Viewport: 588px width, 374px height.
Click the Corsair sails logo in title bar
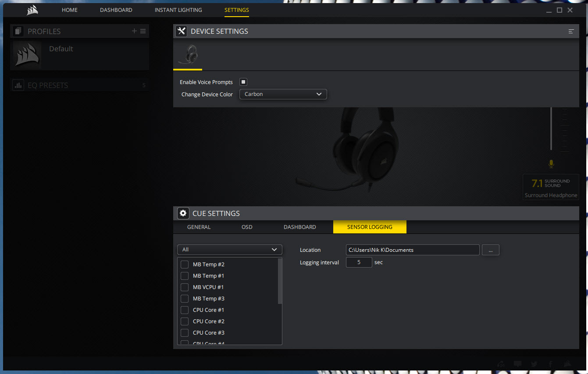tap(32, 10)
